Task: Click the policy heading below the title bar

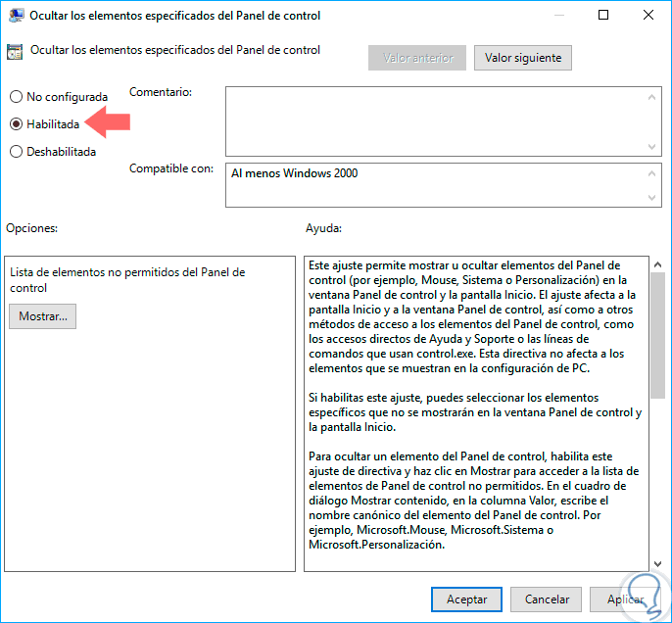Action: click(175, 50)
